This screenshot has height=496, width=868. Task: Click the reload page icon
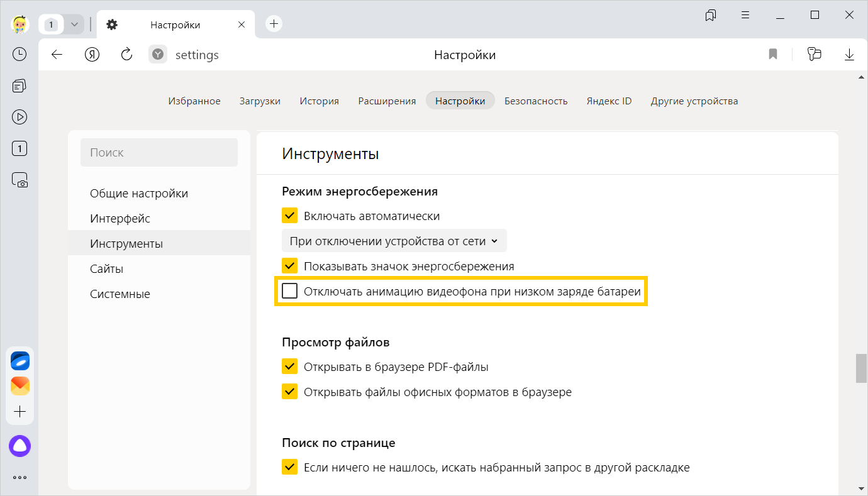point(126,55)
